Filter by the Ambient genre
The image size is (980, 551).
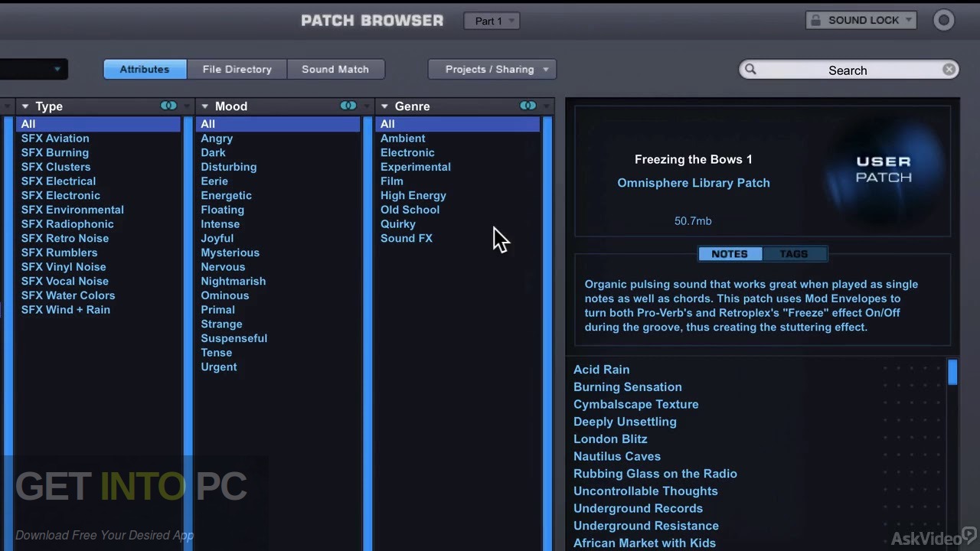click(x=403, y=139)
